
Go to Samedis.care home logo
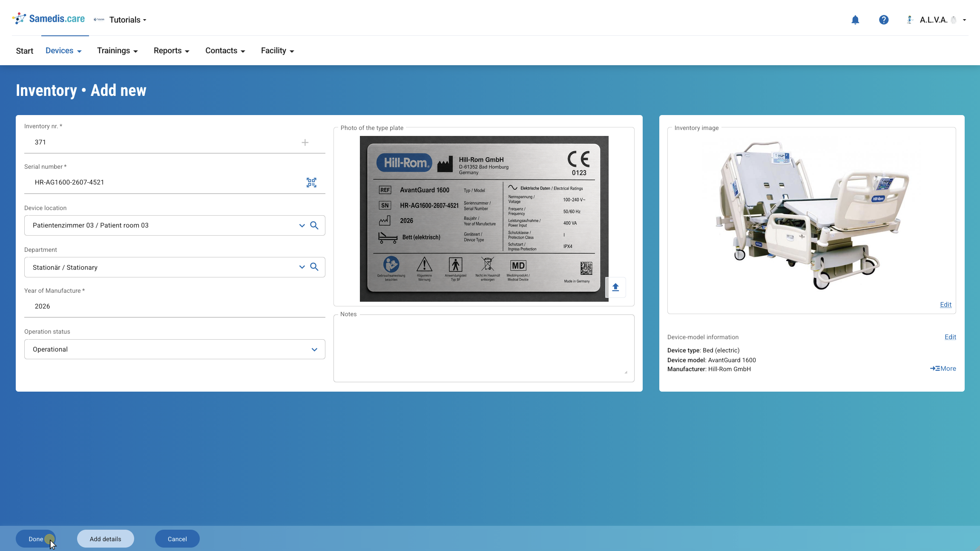(x=49, y=19)
